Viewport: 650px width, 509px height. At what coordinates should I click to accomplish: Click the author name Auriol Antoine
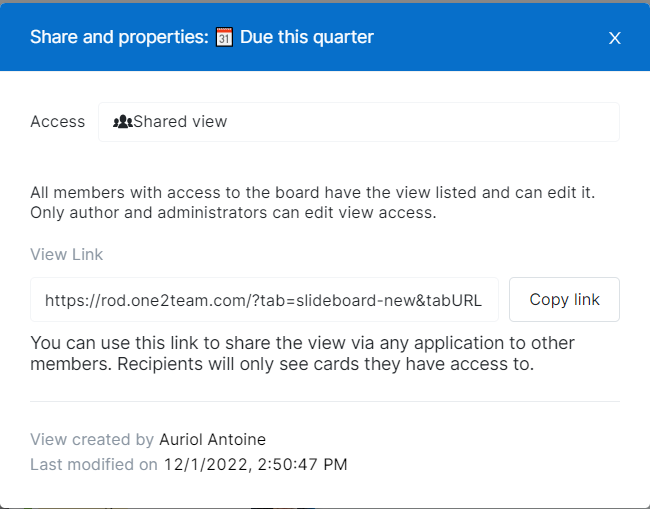213,439
